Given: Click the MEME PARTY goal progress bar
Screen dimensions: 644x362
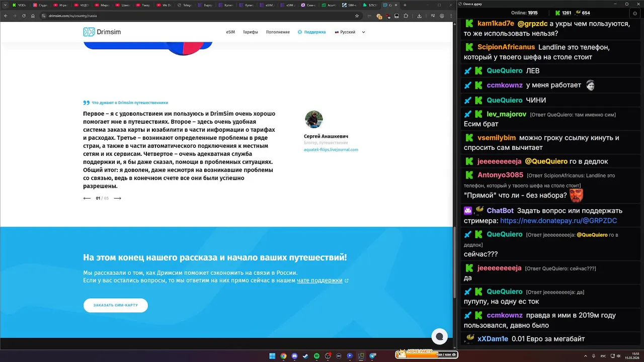Looking at the screenshot, I should coord(426,354).
